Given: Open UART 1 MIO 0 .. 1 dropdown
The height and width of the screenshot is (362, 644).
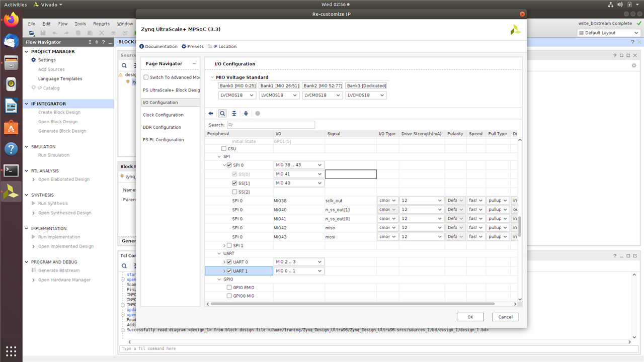Looking at the screenshot, I should pyautogui.click(x=298, y=271).
